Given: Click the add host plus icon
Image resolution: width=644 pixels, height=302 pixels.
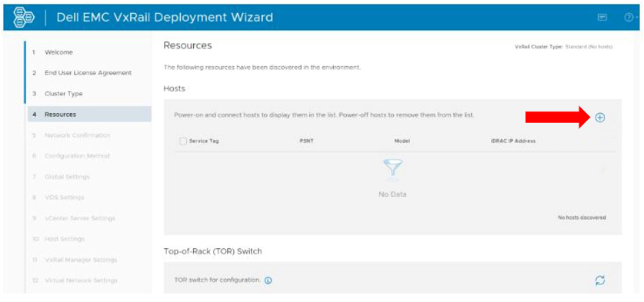Looking at the screenshot, I should pos(600,118).
